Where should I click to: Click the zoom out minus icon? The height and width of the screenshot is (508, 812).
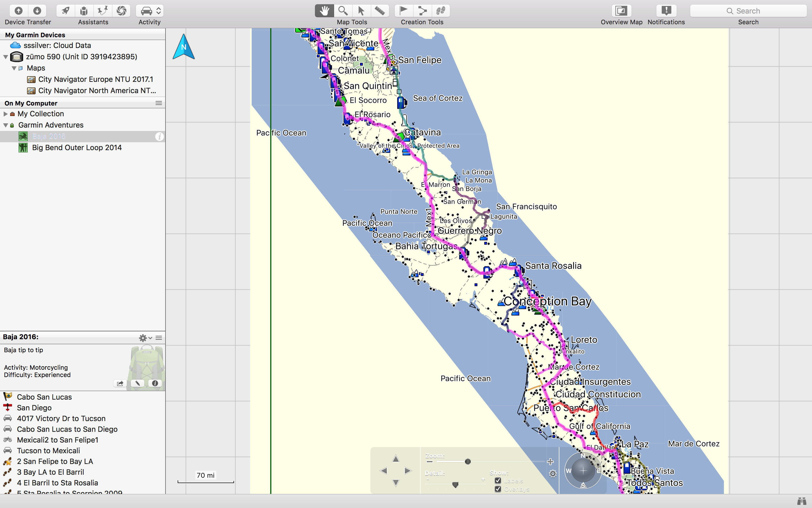pos(429,462)
